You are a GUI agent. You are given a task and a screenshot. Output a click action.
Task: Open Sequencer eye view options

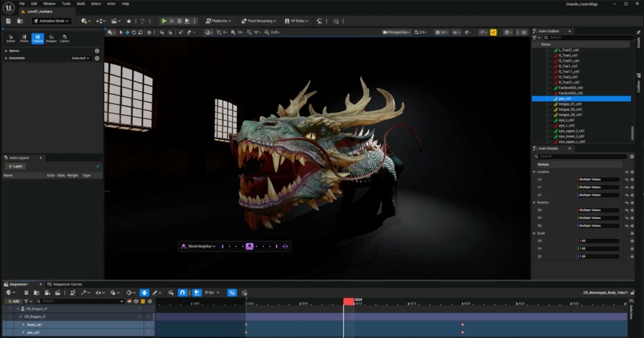pyautogui.click(x=100, y=293)
